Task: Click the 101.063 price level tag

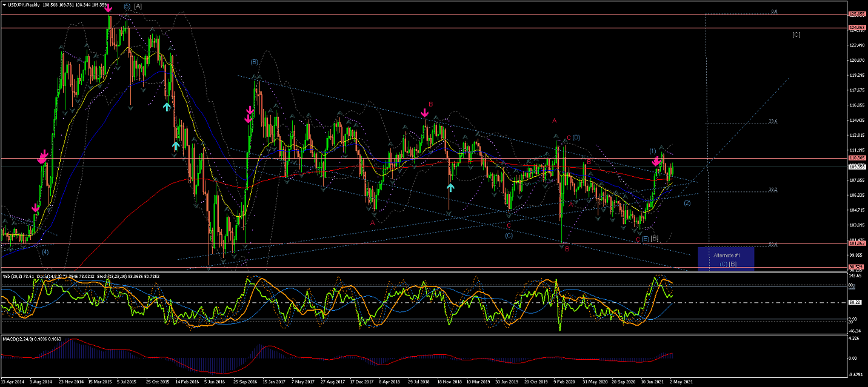Action: 856,244
